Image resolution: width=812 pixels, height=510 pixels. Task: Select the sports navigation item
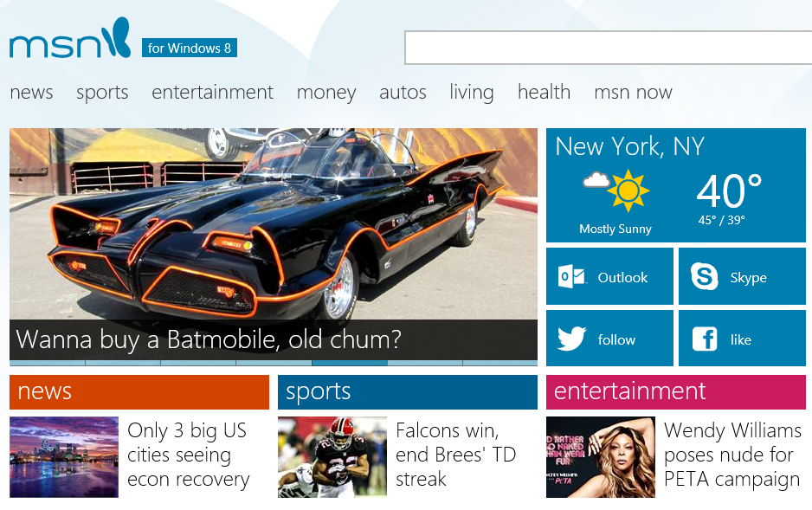[x=102, y=93]
